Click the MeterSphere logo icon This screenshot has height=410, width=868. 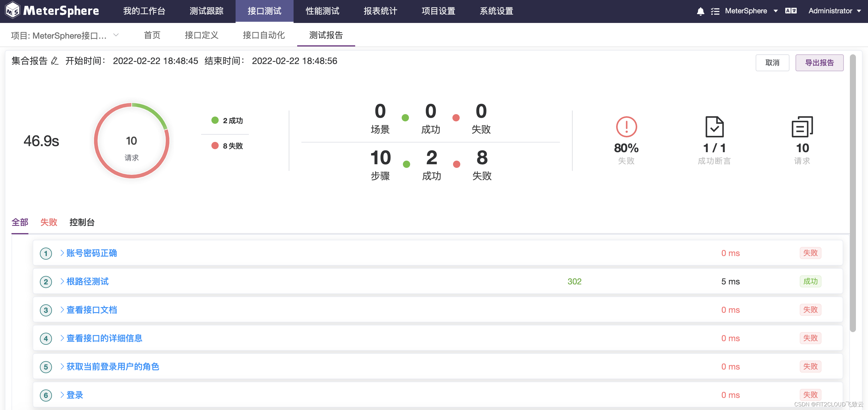(13, 11)
